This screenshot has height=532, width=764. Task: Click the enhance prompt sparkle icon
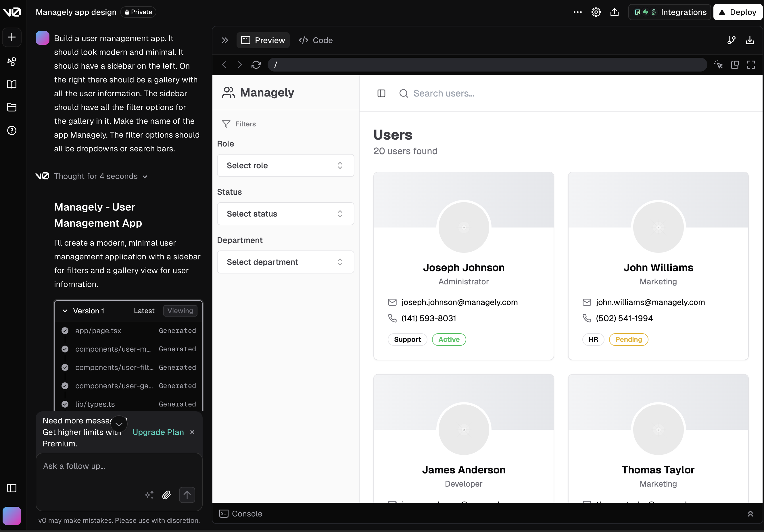(149, 495)
